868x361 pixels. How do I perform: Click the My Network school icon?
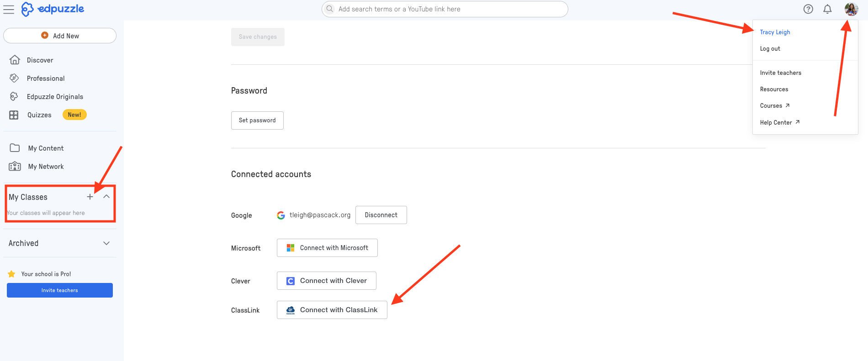pos(15,166)
